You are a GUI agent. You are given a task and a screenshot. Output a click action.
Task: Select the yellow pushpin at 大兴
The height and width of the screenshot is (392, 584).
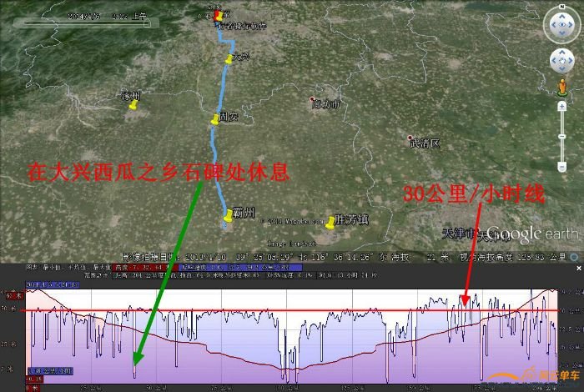(x=229, y=59)
